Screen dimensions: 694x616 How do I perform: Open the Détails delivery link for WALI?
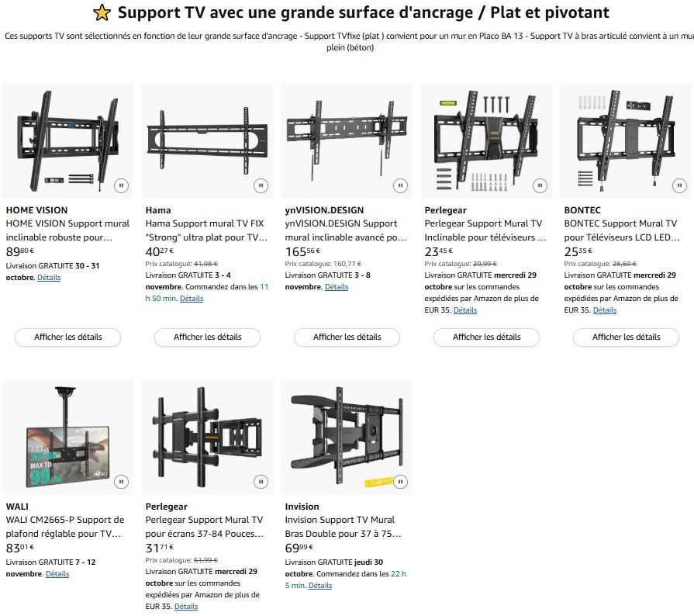tap(57, 574)
